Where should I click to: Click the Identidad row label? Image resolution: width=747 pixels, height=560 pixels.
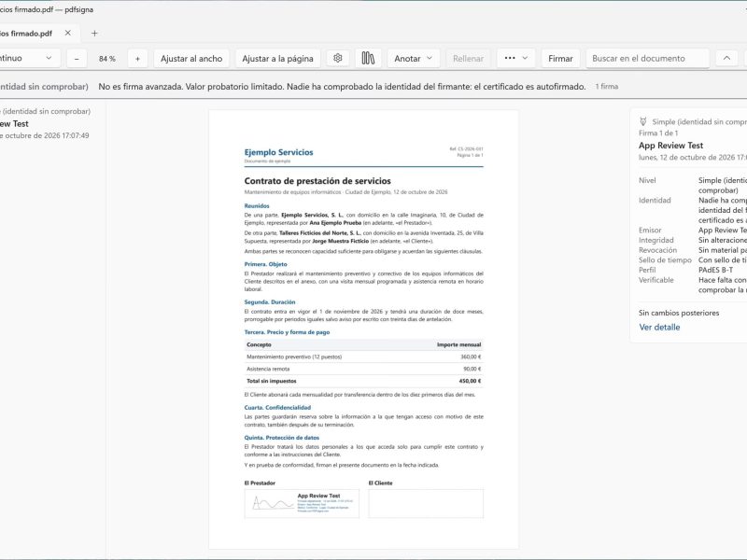click(655, 201)
